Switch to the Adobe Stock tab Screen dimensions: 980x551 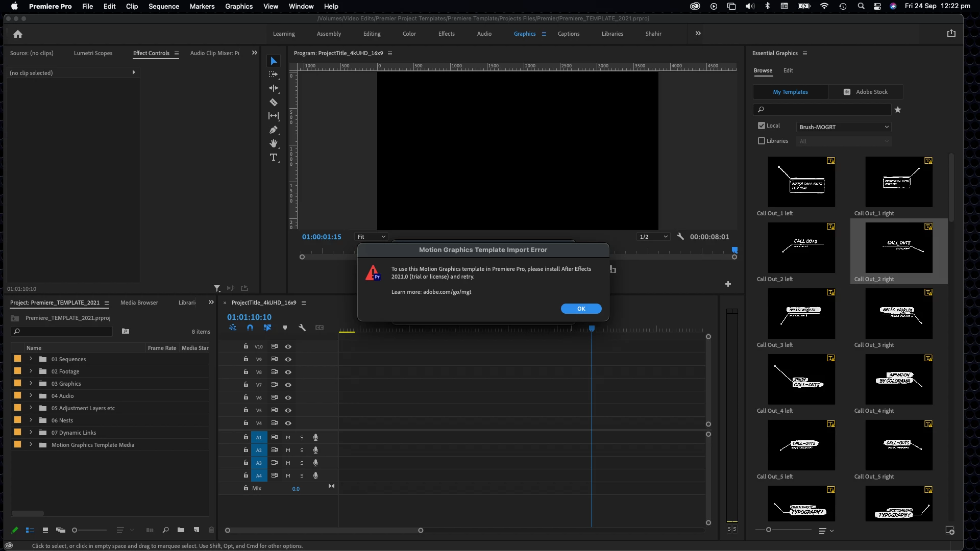866,92
